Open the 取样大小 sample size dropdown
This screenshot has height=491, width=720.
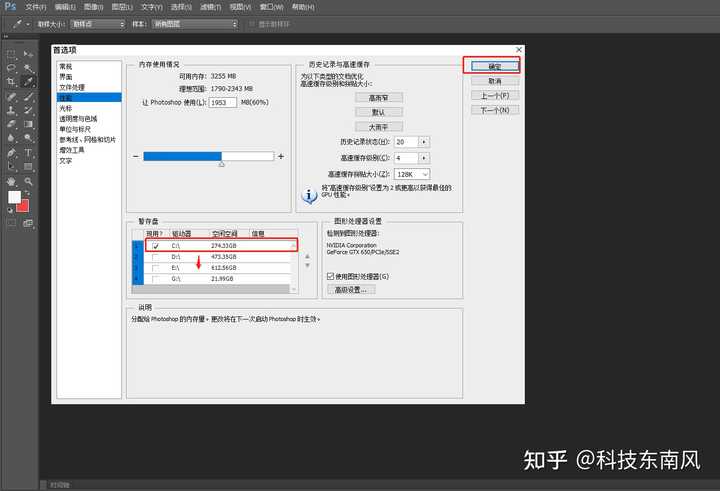point(98,24)
